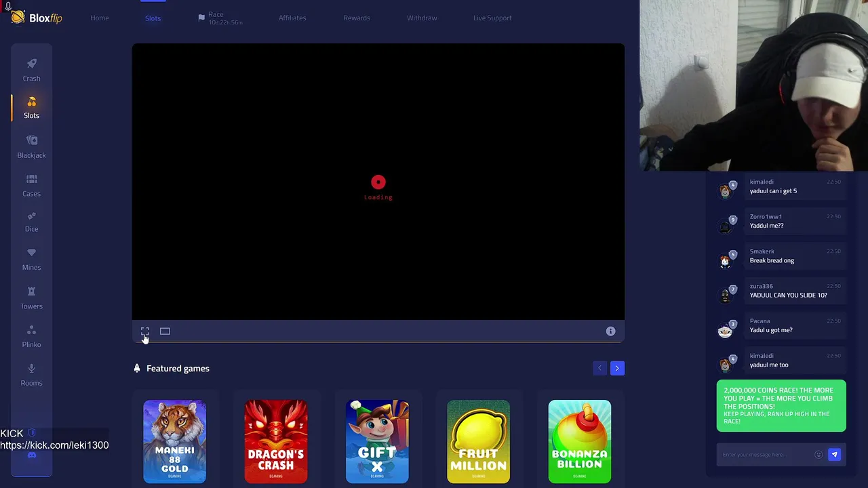Click zura336's chat avatar
868x488 pixels.
[x=726, y=295]
